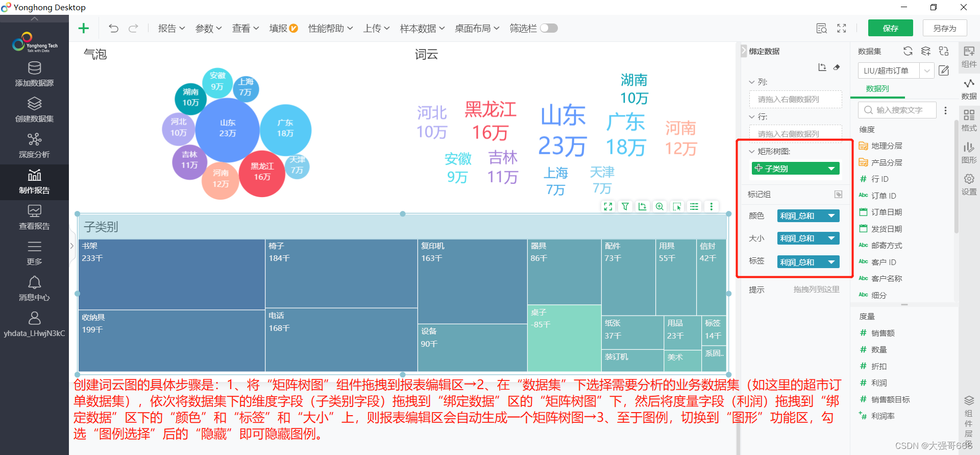Switch to the 组件 panel tab
This screenshot has width=980, height=455.
[x=969, y=57]
